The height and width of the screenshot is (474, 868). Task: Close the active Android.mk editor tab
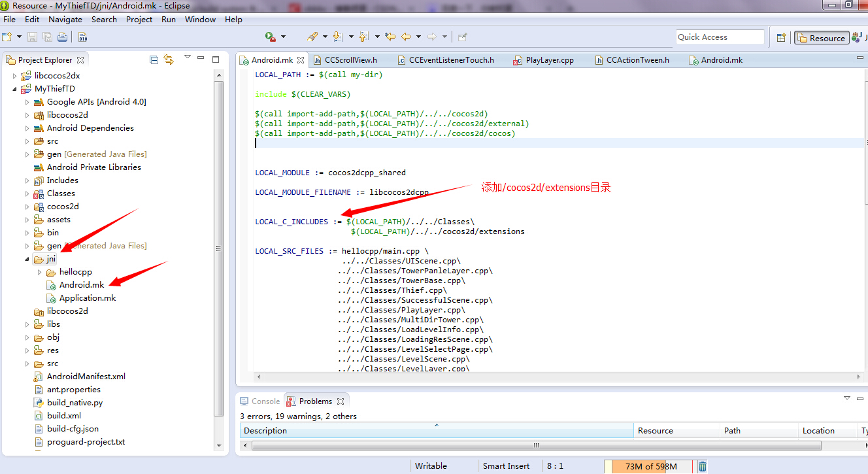[x=300, y=60]
